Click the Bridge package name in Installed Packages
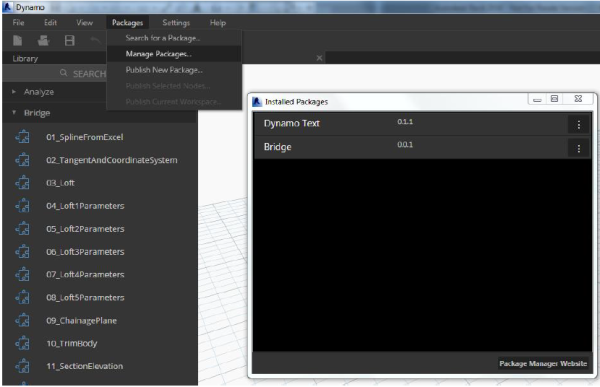This screenshot has width=600, height=387. (277, 147)
